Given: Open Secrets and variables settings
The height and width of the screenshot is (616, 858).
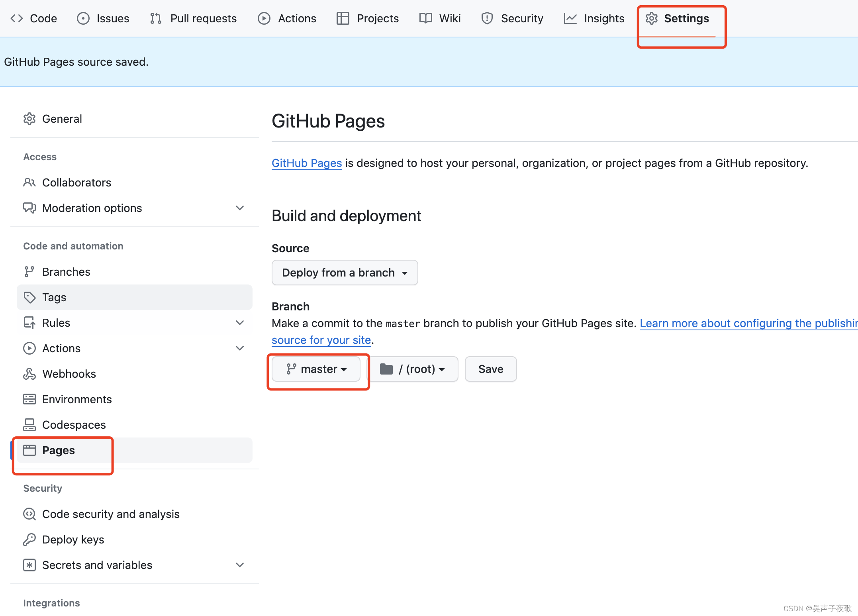Looking at the screenshot, I should click(135, 565).
